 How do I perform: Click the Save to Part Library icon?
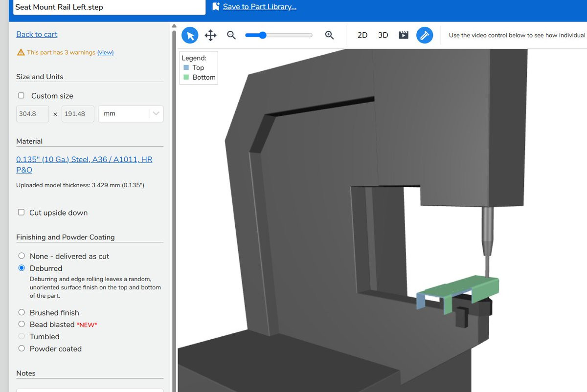(216, 6)
